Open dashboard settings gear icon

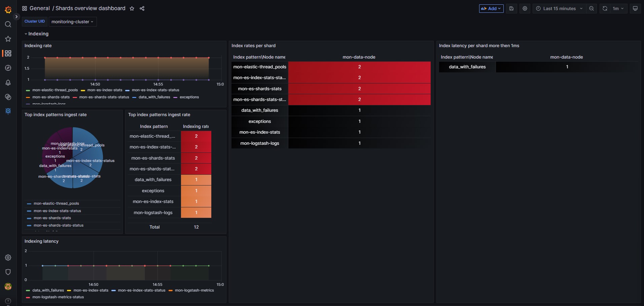(x=525, y=8)
